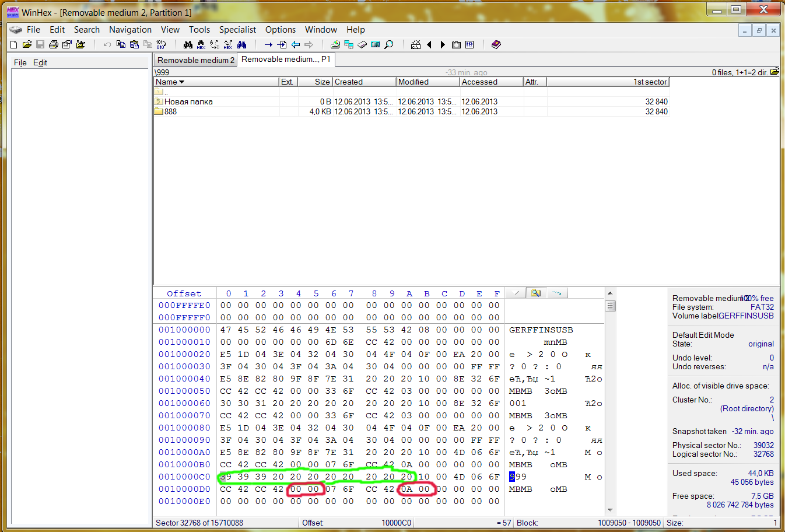Click the hex view scrollbar thumb
The image size is (785, 532).
point(610,306)
